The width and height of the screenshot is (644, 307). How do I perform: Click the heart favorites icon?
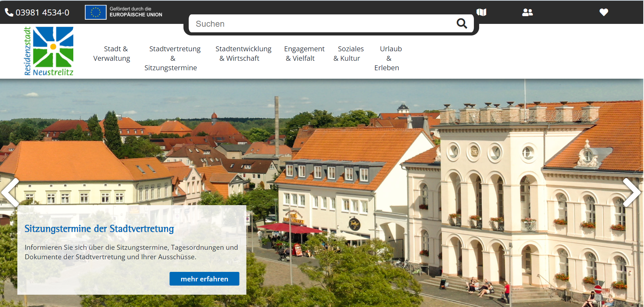603,12
